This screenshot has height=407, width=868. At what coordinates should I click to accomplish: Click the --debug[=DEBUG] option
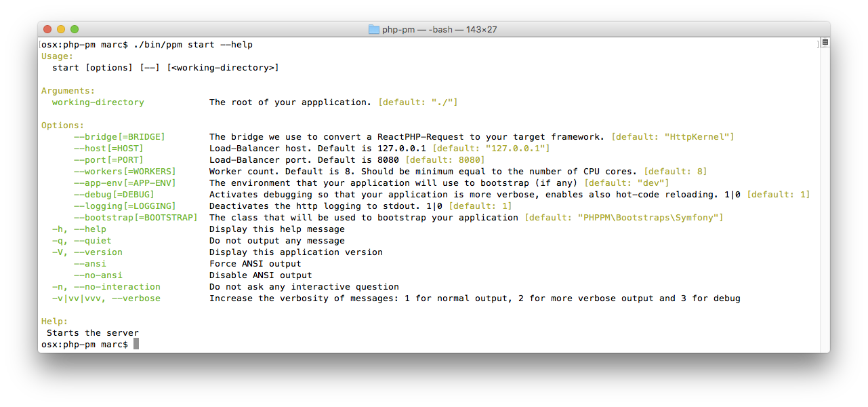point(114,194)
